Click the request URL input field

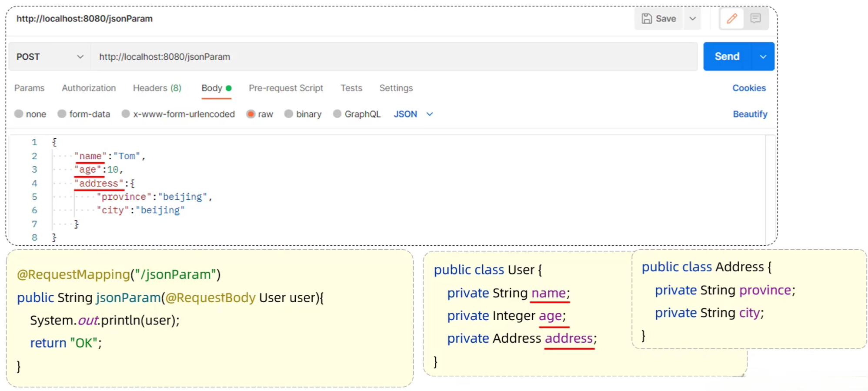[391, 57]
